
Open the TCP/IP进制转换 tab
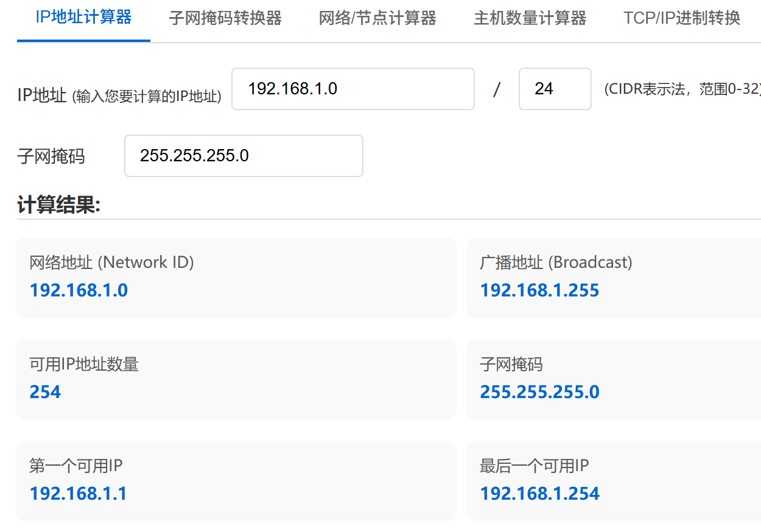(682, 18)
